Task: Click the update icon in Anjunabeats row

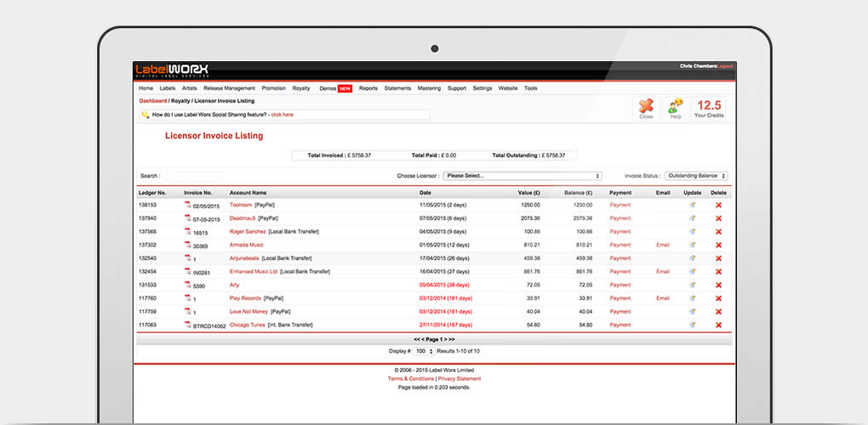Action: coord(692,258)
